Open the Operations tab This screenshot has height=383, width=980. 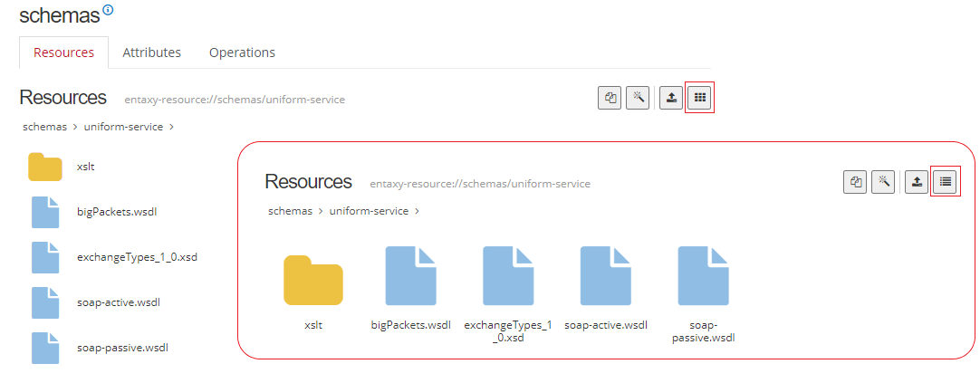click(x=242, y=53)
